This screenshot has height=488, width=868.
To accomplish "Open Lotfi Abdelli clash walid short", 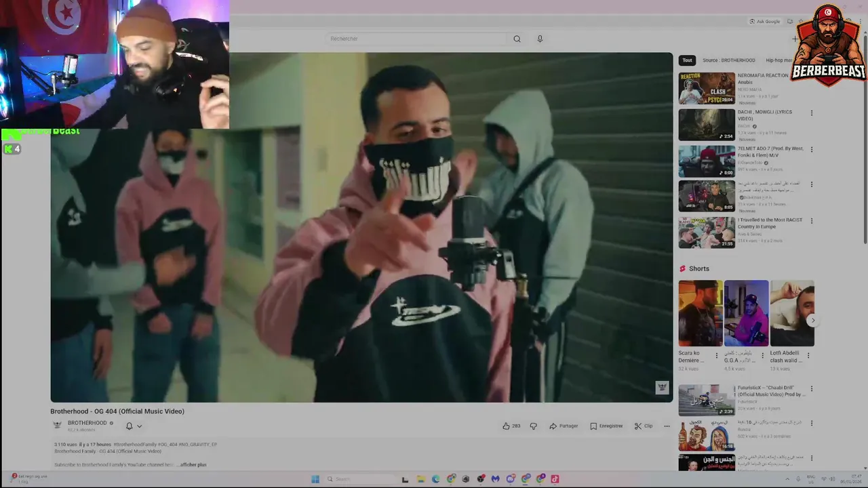I will (792, 313).
